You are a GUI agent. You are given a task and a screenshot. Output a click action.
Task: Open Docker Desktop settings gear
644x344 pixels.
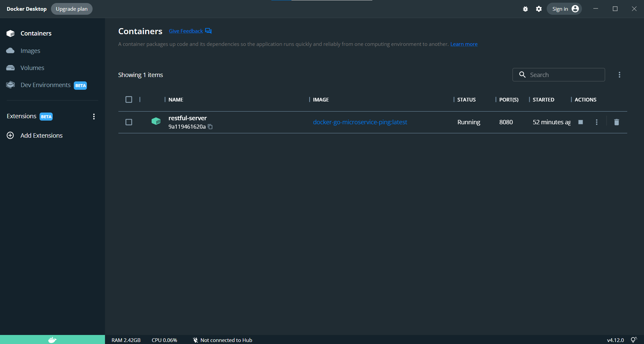tap(539, 9)
